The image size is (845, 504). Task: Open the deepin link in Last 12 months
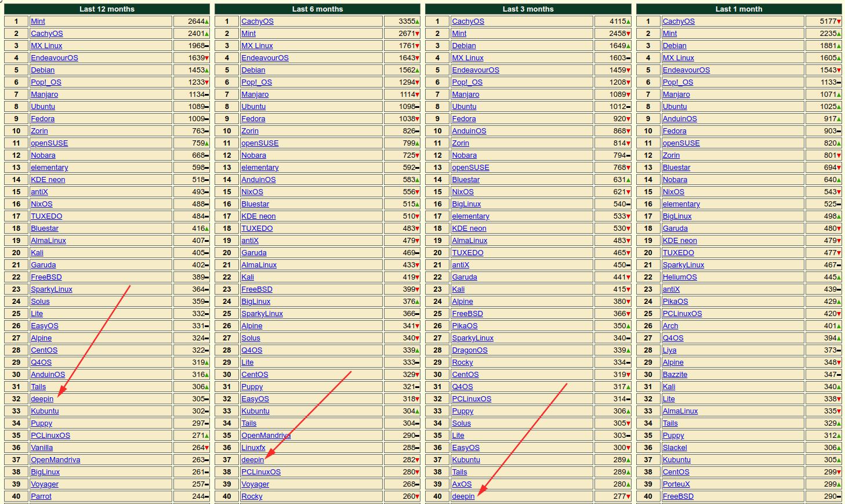pyautogui.click(x=42, y=399)
